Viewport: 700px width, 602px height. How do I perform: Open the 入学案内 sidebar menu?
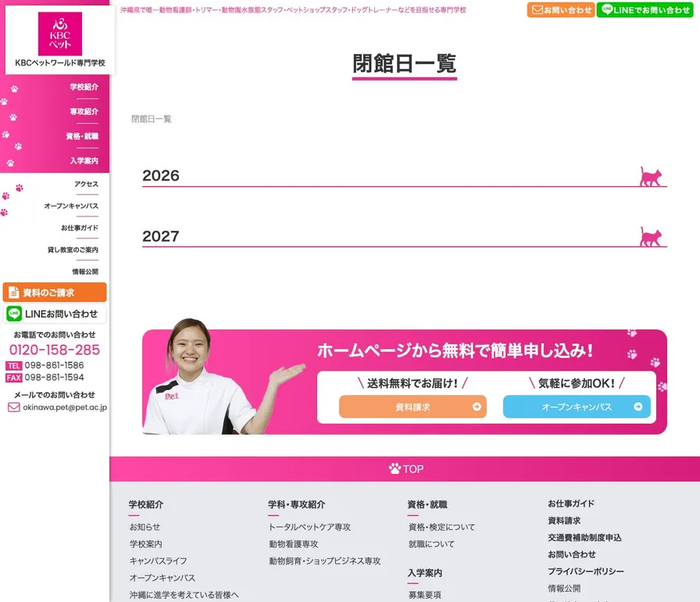pos(84,161)
